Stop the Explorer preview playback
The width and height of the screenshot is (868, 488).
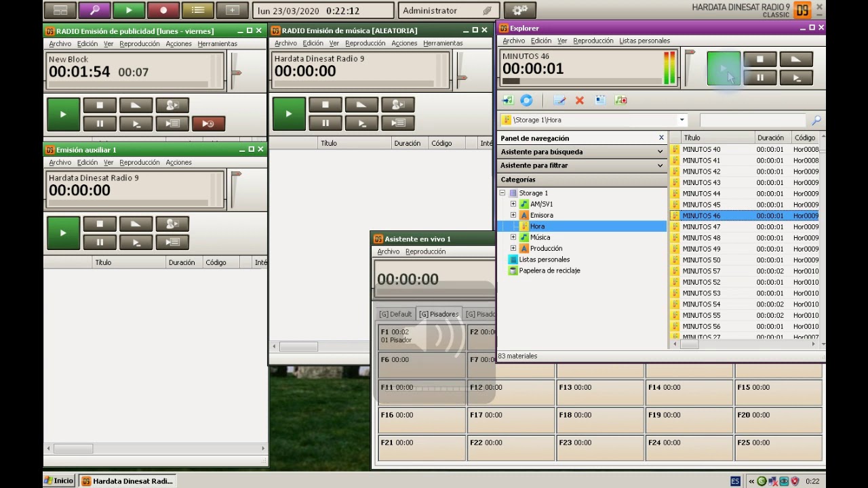[759, 60]
